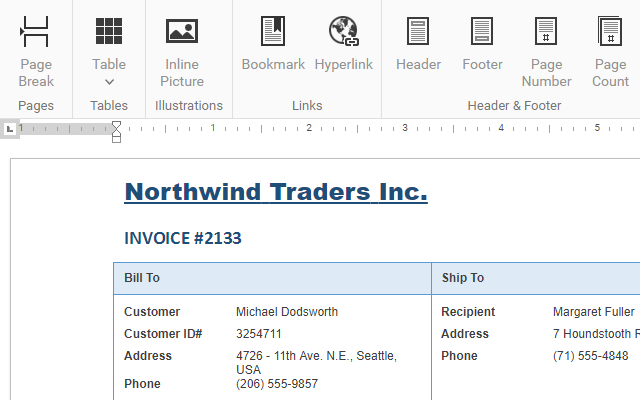
Task: Click the Ship To table header cell
Action: point(463,278)
